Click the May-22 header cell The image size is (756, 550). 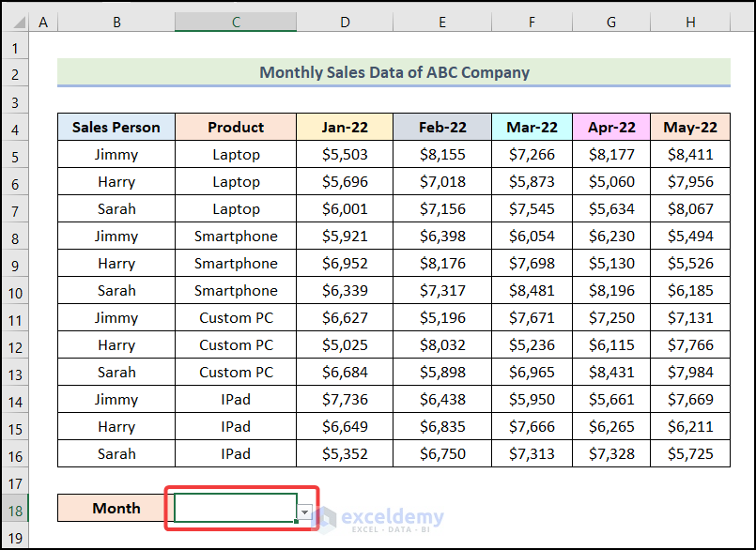[689, 128]
